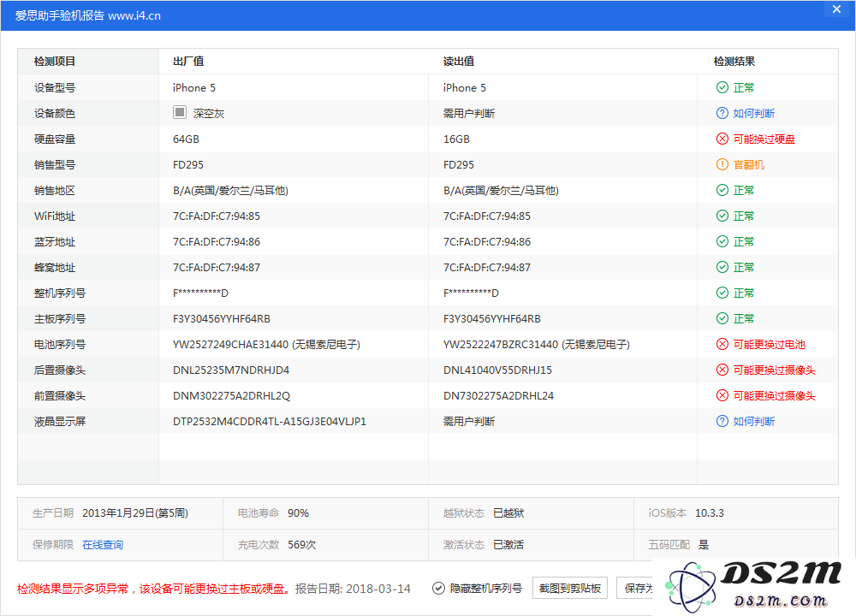
Task: Open 在线查询 warranty link
Action: [x=103, y=544]
